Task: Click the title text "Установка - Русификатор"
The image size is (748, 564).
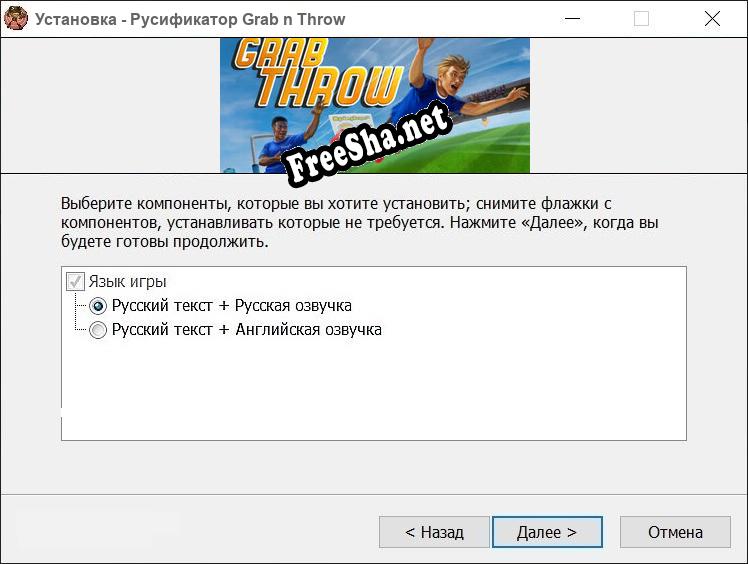Action: coord(136,19)
